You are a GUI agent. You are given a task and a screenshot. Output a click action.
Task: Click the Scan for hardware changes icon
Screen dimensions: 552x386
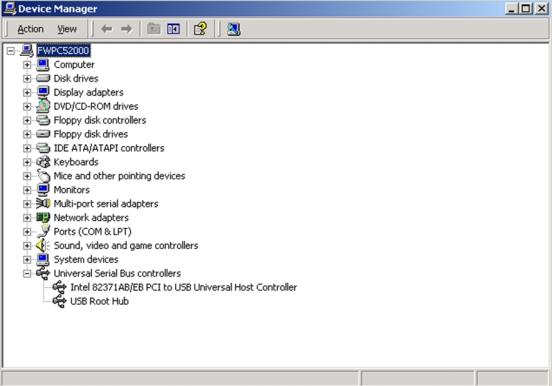[x=233, y=29]
